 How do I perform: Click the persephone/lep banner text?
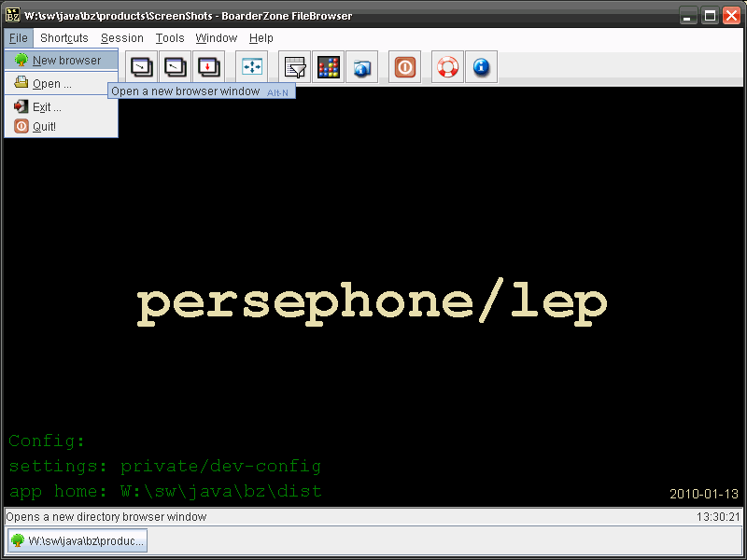(372, 302)
